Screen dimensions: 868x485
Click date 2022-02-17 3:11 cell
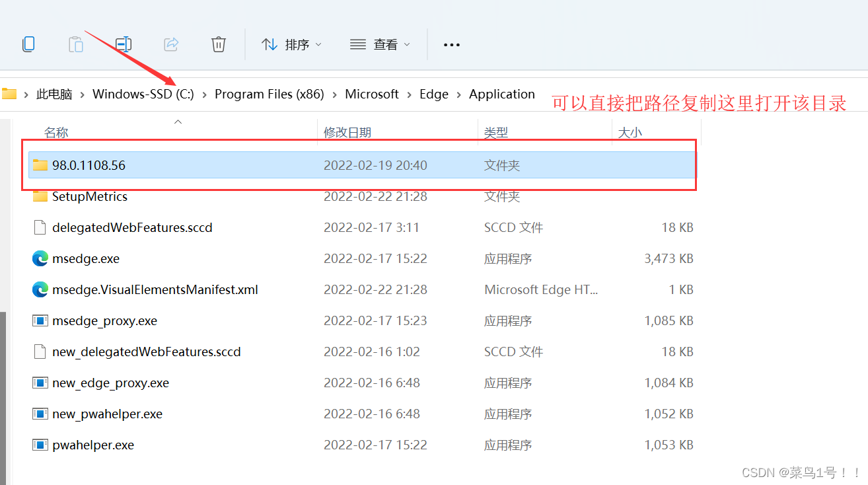[x=372, y=227]
